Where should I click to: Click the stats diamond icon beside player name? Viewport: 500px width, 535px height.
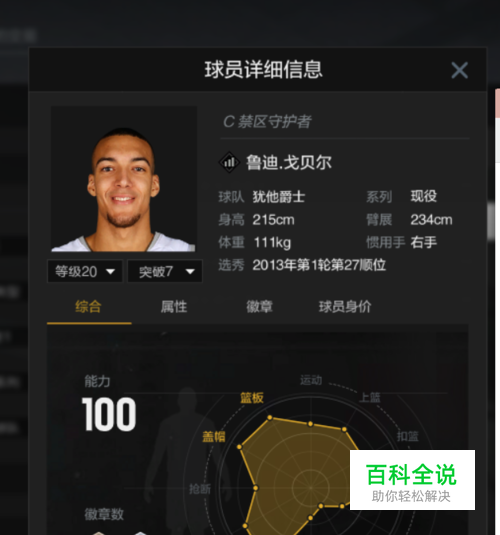point(229,162)
